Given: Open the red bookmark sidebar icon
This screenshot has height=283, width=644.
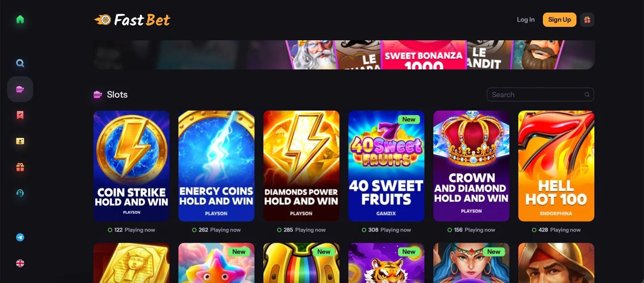Looking at the screenshot, I should tap(20, 115).
